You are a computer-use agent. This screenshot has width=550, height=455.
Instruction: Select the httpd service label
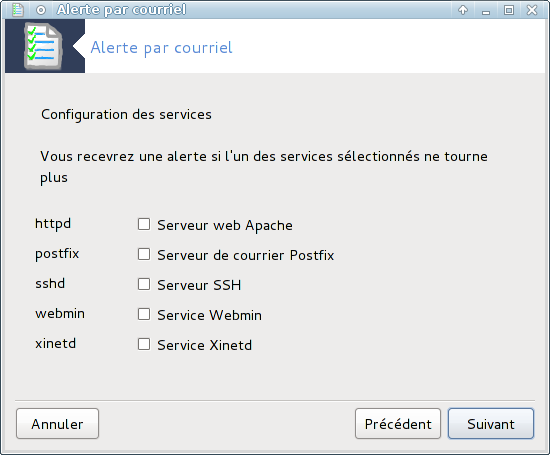[x=53, y=223]
